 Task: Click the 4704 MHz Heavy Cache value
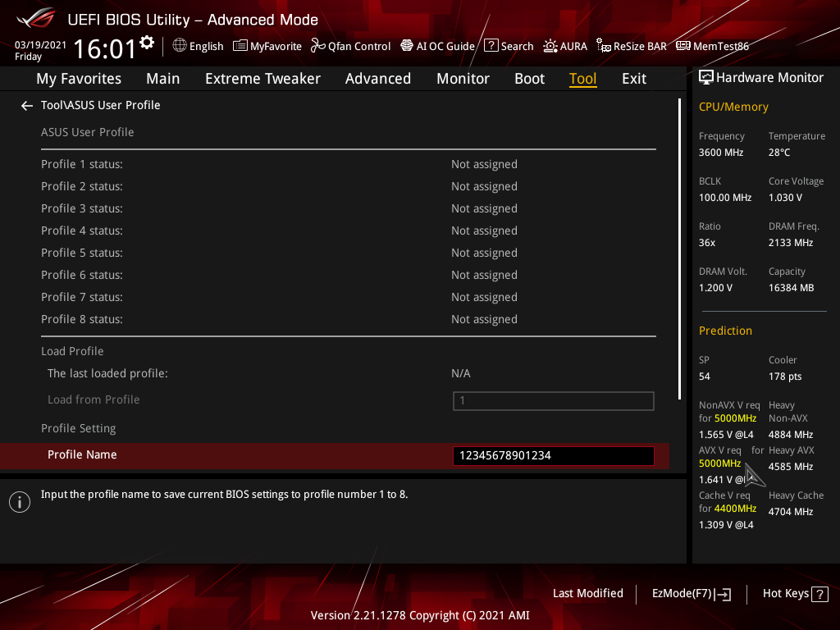coord(791,512)
